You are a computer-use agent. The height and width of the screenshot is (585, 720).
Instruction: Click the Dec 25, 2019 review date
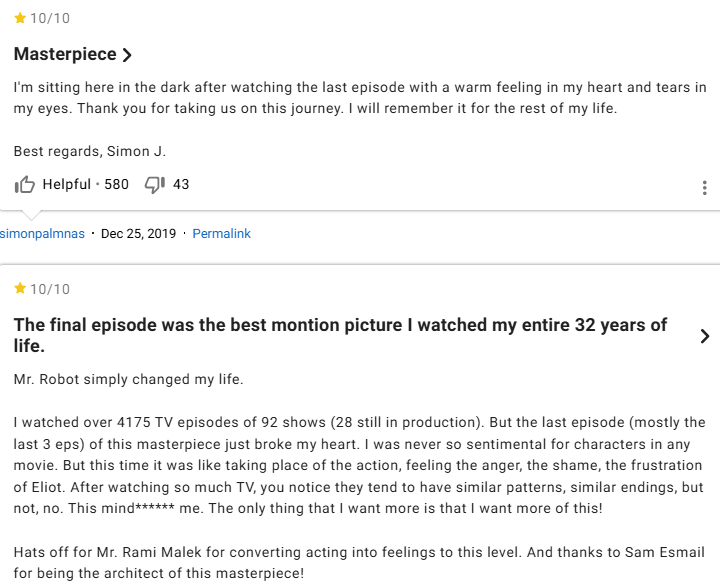tap(138, 234)
